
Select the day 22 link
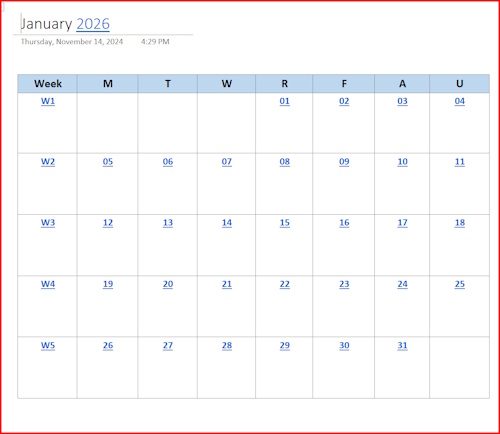tap(285, 284)
